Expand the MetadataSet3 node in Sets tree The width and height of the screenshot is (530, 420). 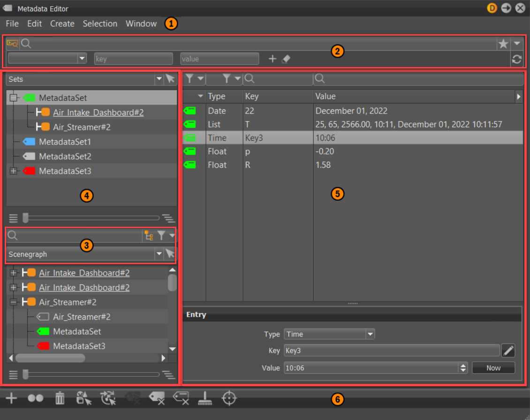click(x=13, y=171)
